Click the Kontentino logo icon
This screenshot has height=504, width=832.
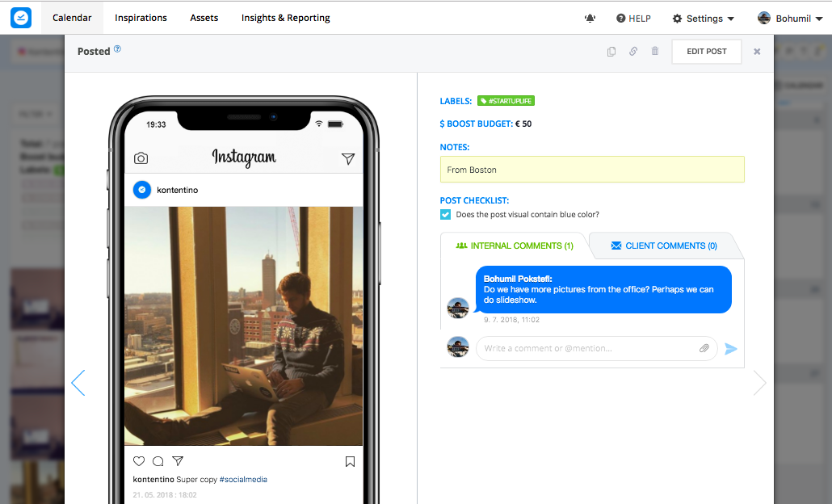pos(21,18)
